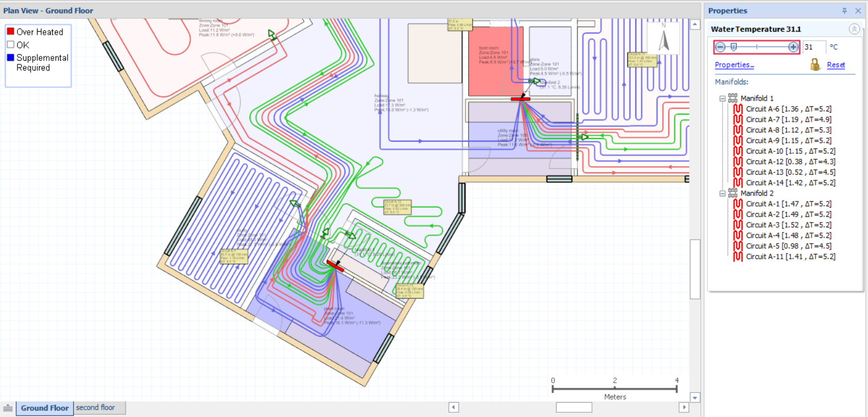Click the Circuit A-6 pipe loop icon
Screen dimensions: 868x417
click(738, 109)
